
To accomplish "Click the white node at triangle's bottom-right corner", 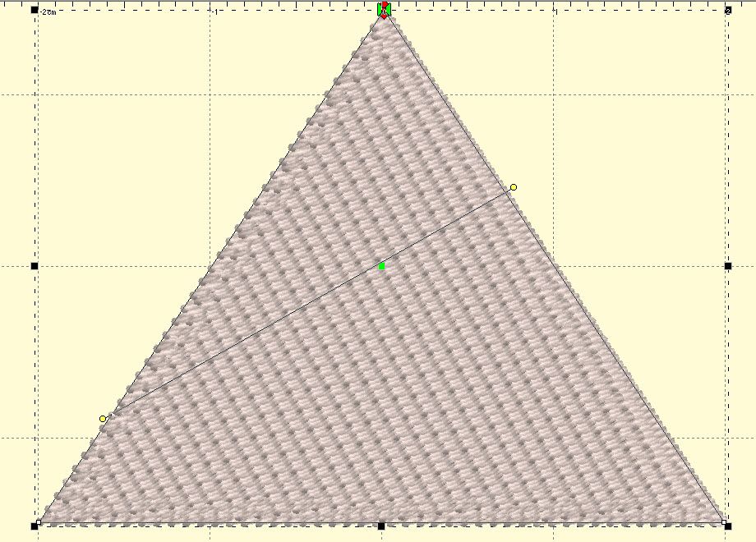I will click(x=723, y=521).
